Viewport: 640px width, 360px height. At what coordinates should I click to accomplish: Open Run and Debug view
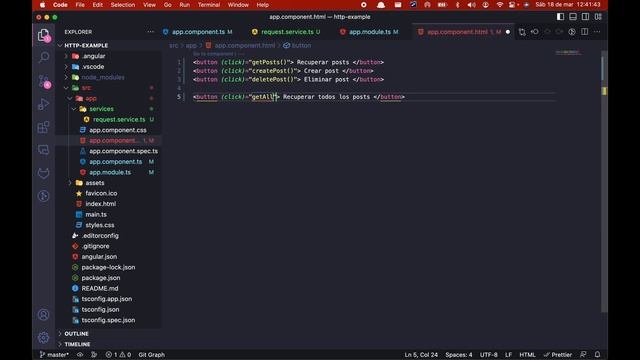click(x=44, y=104)
